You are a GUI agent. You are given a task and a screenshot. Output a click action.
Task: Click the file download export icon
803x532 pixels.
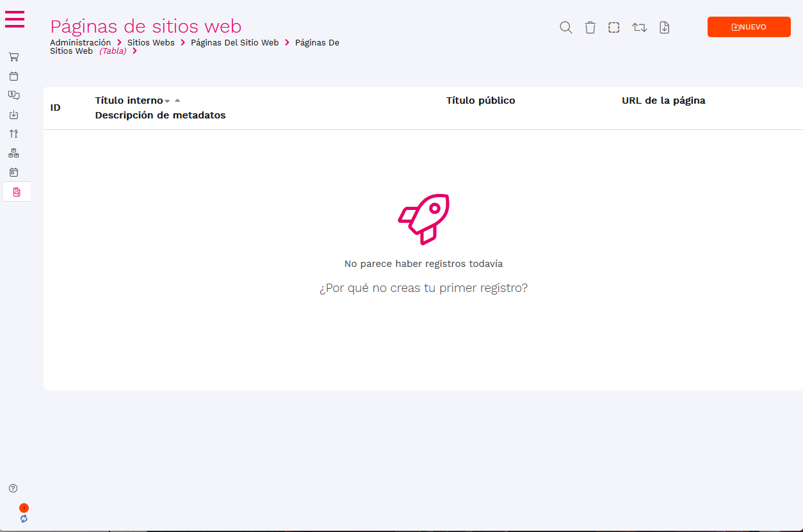point(664,28)
